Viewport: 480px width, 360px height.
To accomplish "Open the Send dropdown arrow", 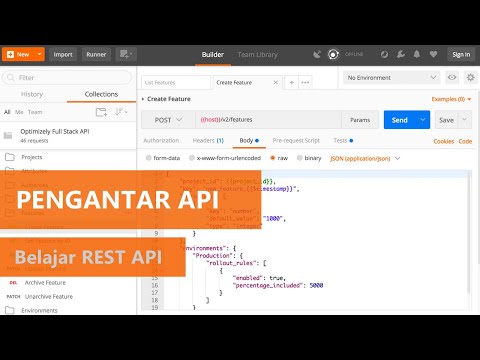I will tap(423, 120).
